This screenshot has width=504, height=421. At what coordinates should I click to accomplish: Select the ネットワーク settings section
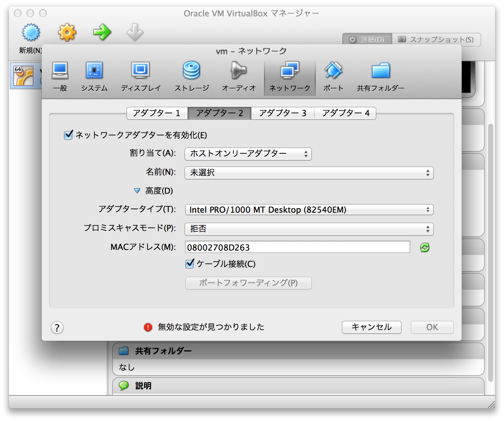coord(290,78)
